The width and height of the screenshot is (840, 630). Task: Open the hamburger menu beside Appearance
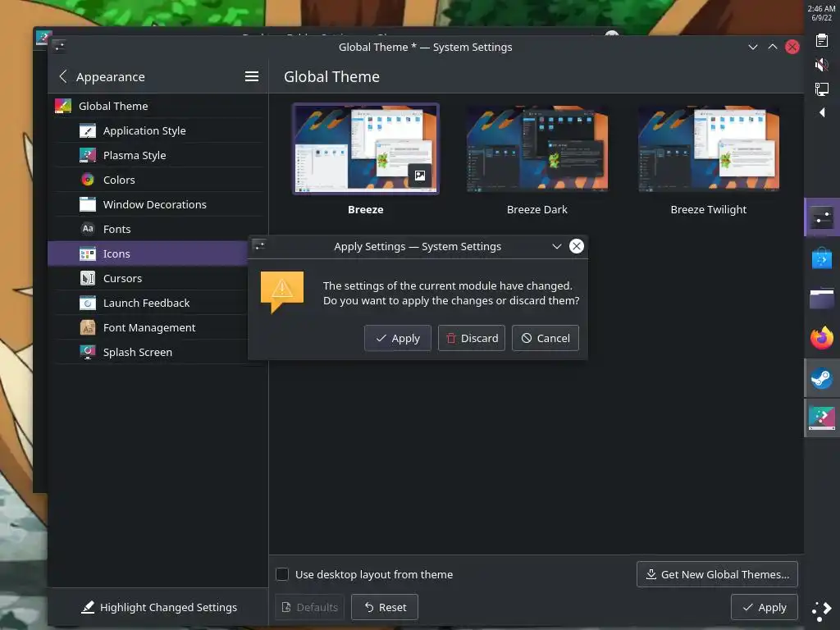pyautogui.click(x=252, y=76)
